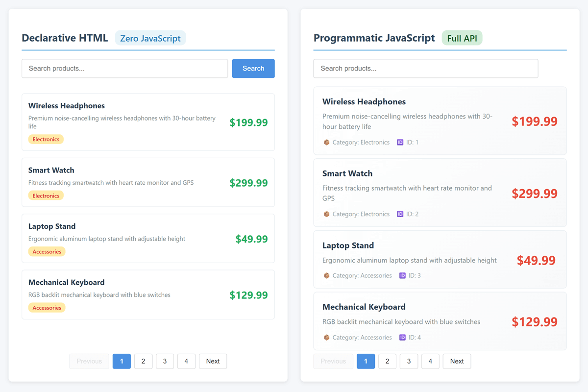Click the package icon on Mechanical Keyboard card
Screen dimensions: 588x392
(326, 337)
